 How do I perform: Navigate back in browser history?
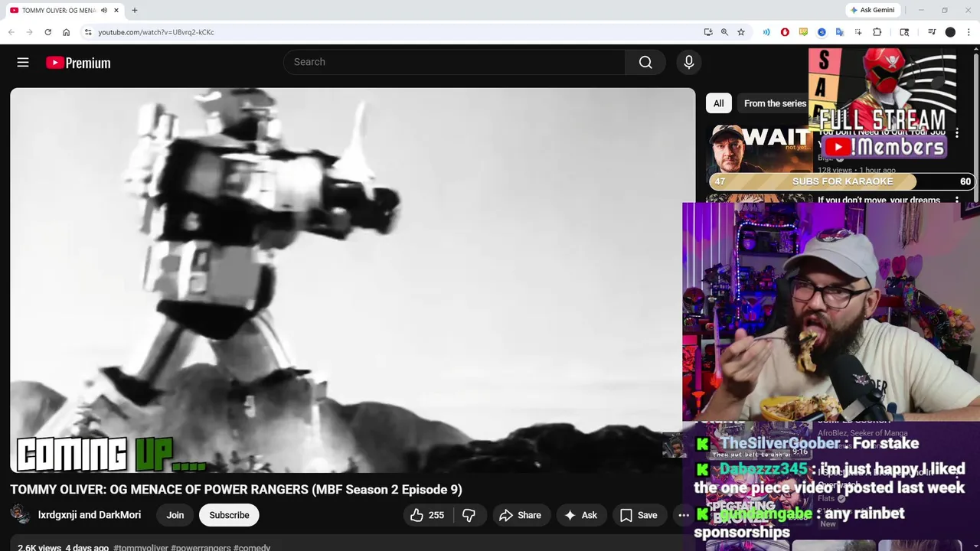coord(11,32)
